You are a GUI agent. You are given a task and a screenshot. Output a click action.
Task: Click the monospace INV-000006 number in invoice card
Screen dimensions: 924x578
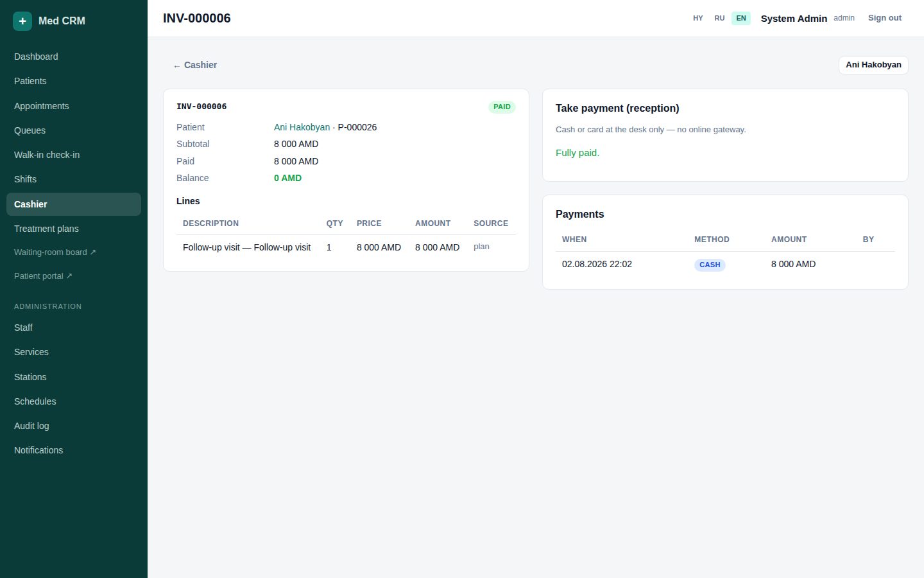pyautogui.click(x=201, y=107)
